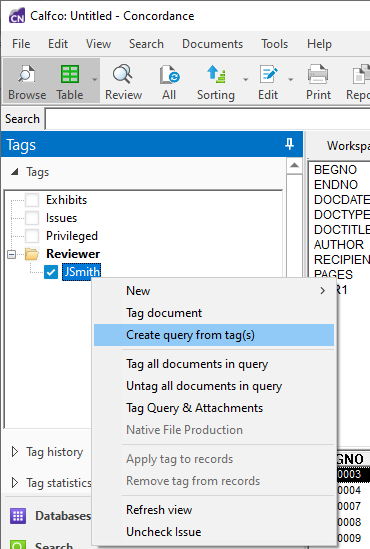
Task: Open the Workspace tab
Action: (347, 146)
